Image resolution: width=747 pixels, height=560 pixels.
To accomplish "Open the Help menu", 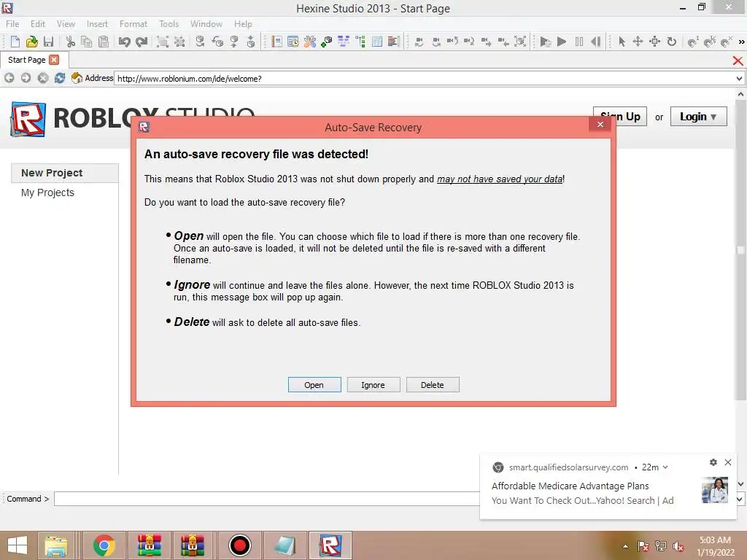I will [x=243, y=24].
